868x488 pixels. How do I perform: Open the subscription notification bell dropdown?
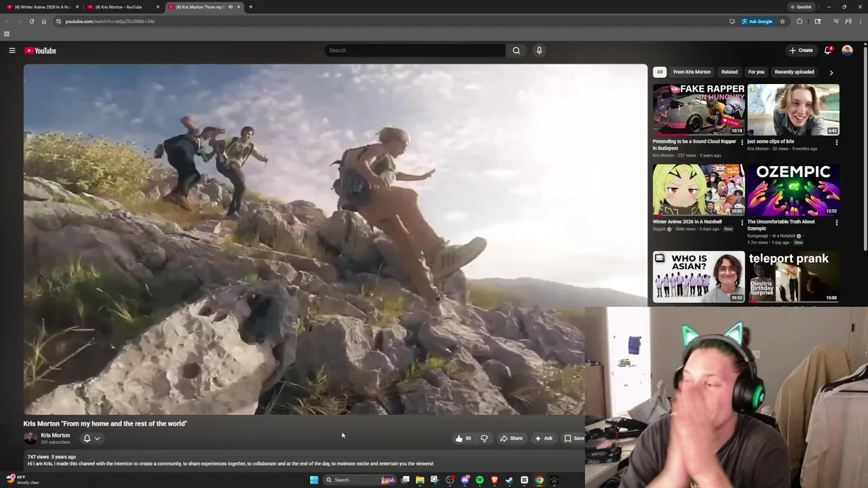tap(91, 439)
